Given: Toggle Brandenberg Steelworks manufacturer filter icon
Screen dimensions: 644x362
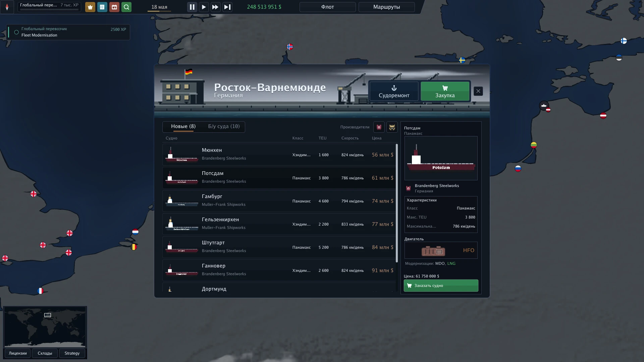Looking at the screenshot, I should tap(379, 127).
